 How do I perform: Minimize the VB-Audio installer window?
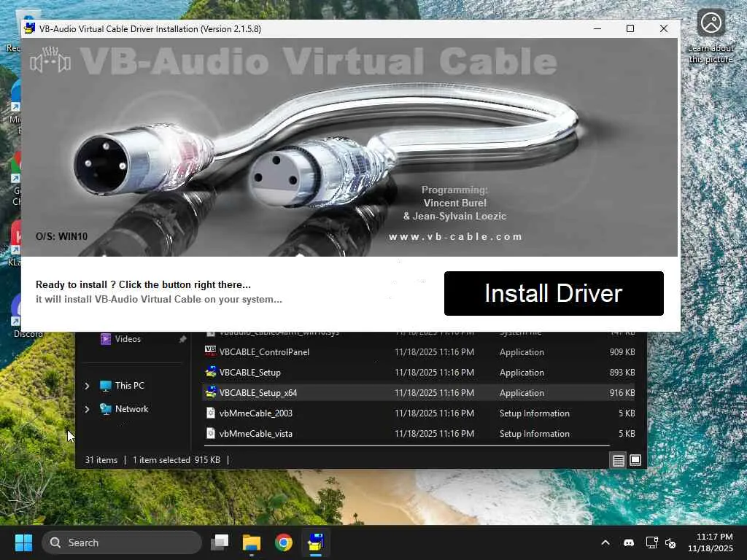point(597,28)
